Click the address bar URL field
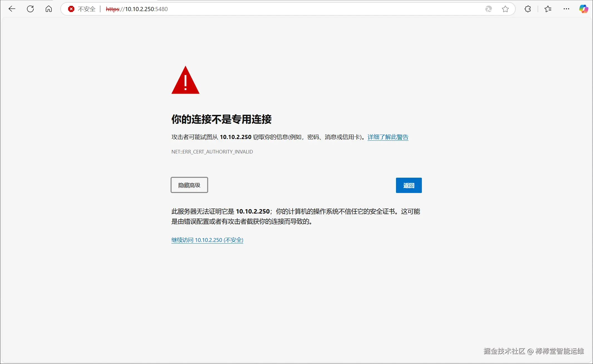The height and width of the screenshot is (364, 593). point(250,9)
